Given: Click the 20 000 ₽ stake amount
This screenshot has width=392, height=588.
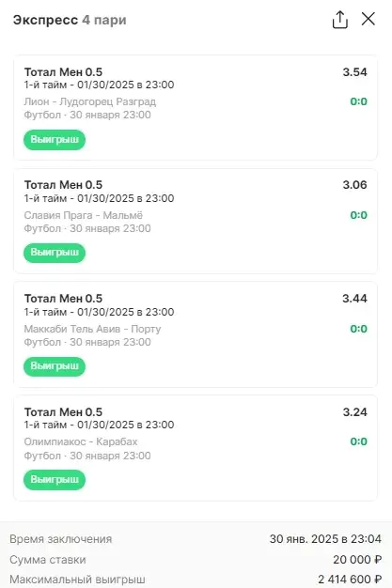Looking at the screenshot, I should pos(357,560).
